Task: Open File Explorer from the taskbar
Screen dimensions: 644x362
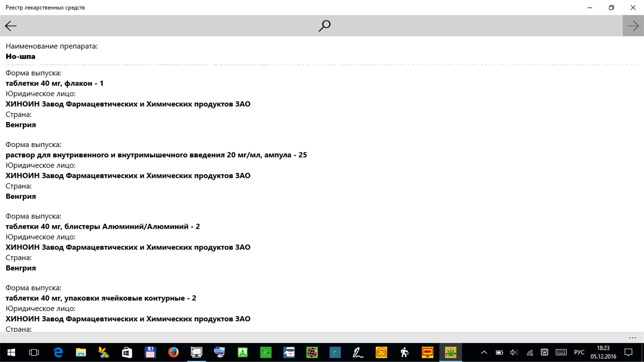Action: tap(80, 353)
